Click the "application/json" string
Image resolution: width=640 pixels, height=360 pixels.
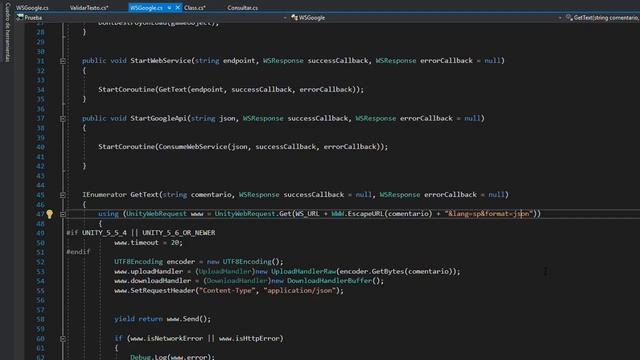click(299, 291)
